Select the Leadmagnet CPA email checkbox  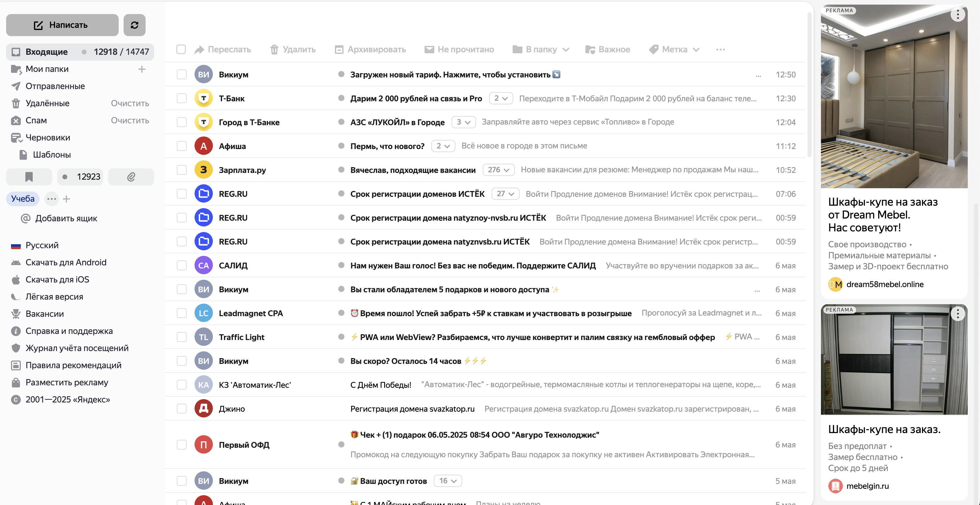[181, 313]
